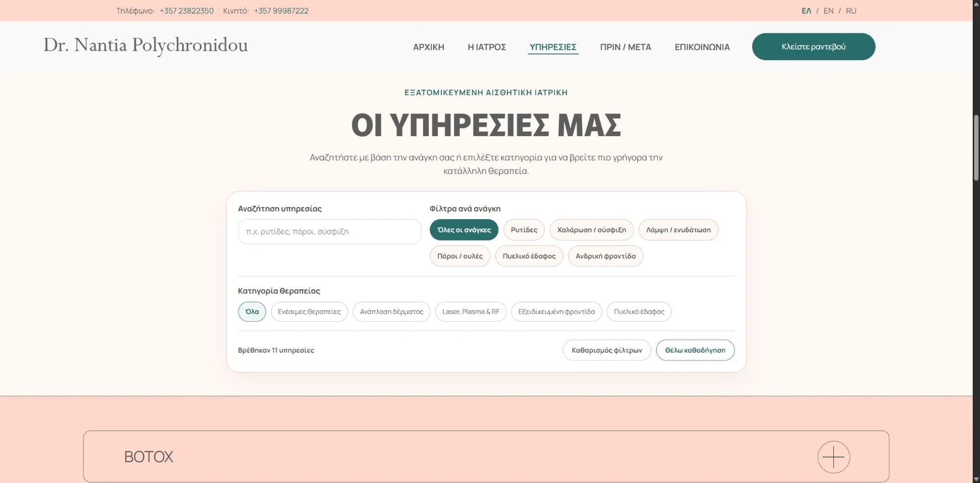
Task: Select the Όλα treatment category
Action: click(x=252, y=311)
